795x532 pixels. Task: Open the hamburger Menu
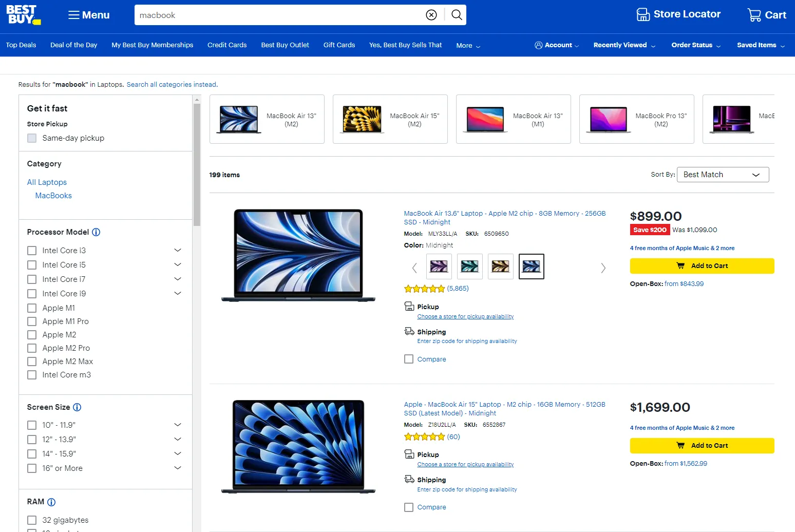click(x=89, y=15)
